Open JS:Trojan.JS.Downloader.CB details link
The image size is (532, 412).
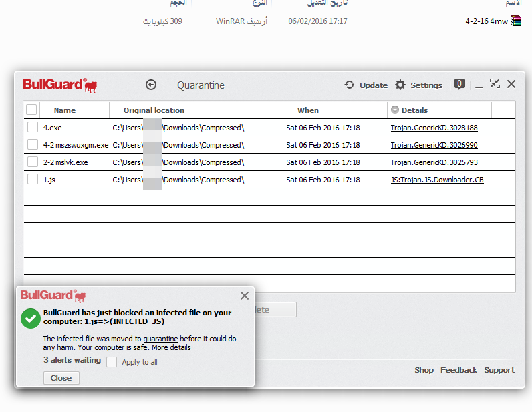[437, 180]
